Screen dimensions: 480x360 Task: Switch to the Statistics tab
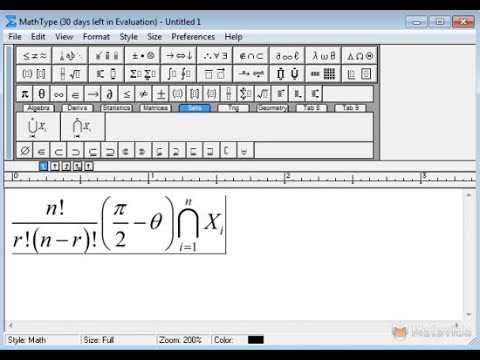click(116, 108)
